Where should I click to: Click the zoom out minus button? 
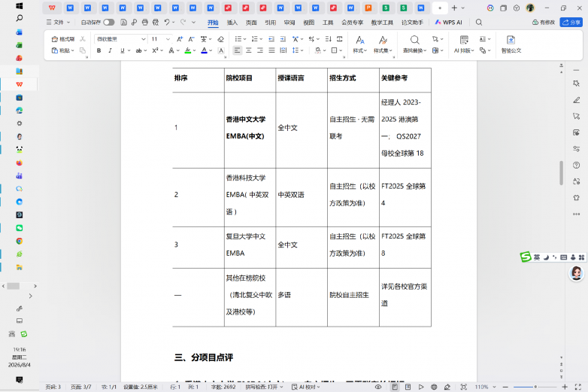coord(505,387)
